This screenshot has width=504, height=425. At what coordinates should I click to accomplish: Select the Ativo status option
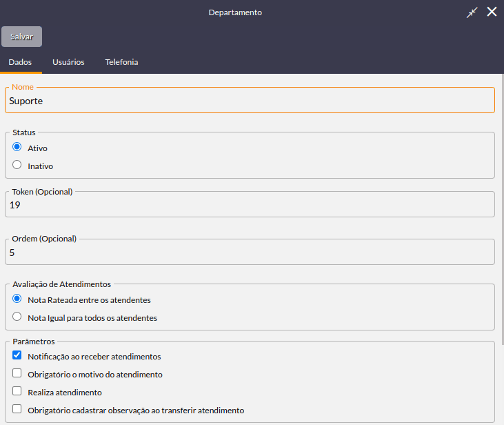[x=17, y=147]
